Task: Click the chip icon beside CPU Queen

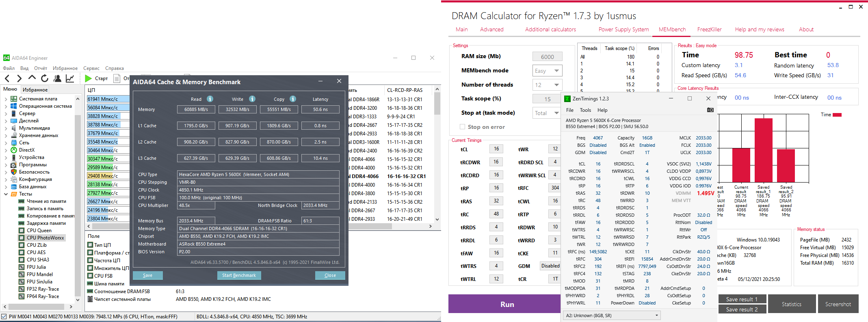Action: click(x=22, y=231)
